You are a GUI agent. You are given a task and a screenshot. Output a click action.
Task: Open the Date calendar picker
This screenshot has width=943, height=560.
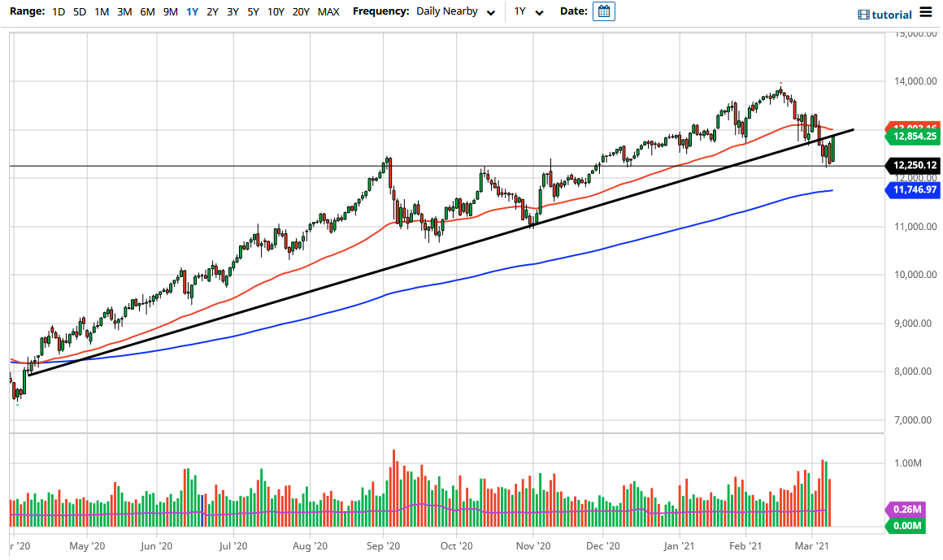click(603, 12)
